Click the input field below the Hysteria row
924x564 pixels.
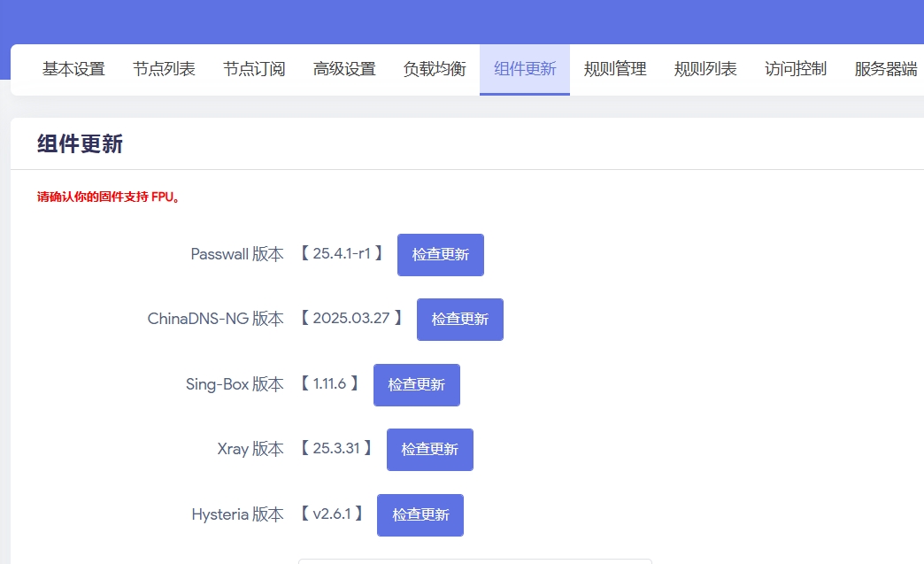point(474,560)
